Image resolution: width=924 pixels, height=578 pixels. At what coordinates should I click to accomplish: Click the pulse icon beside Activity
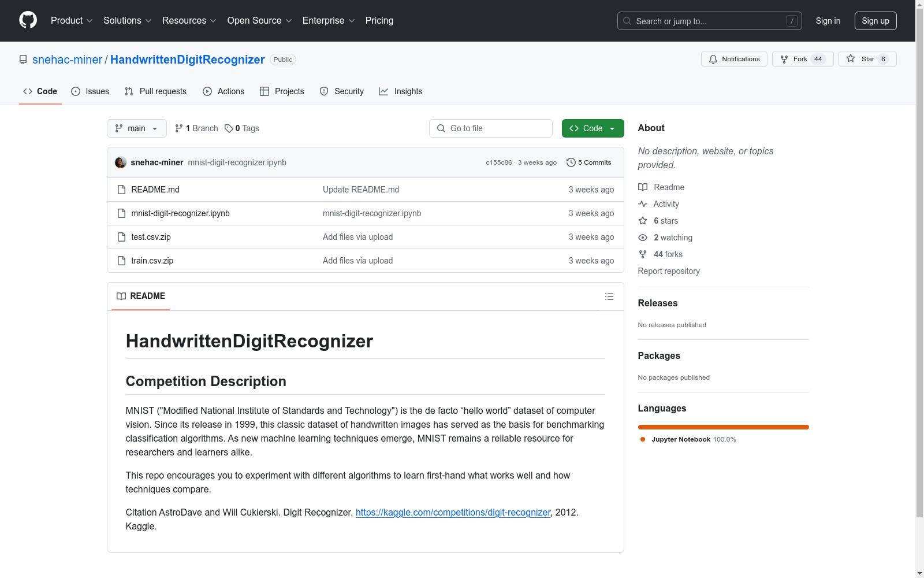click(x=643, y=204)
